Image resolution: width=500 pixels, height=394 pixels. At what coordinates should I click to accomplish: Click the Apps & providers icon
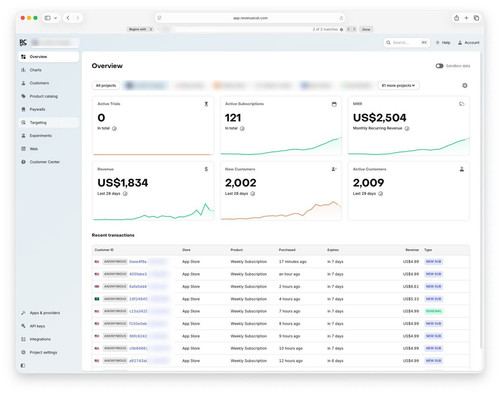23,313
